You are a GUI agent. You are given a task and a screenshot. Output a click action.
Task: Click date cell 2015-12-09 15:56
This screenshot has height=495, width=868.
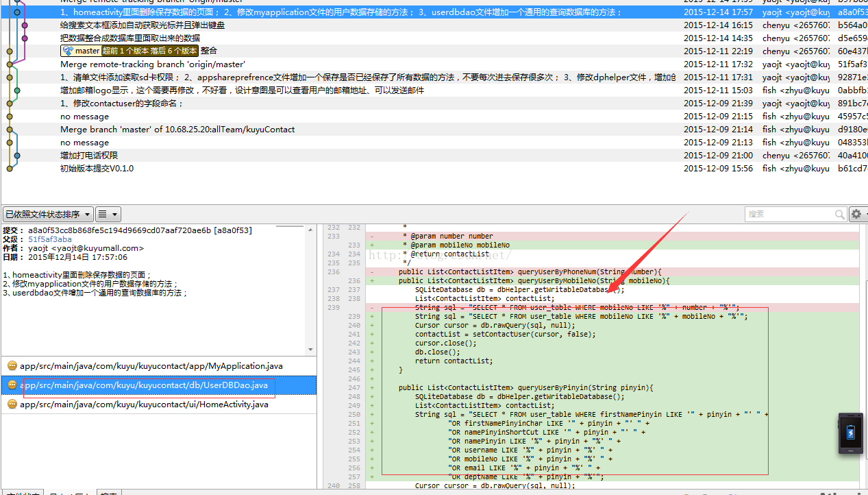pyautogui.click(x=718, y=168)
